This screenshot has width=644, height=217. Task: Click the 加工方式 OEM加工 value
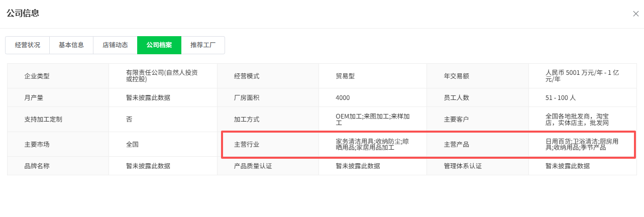tap(373, 120)
